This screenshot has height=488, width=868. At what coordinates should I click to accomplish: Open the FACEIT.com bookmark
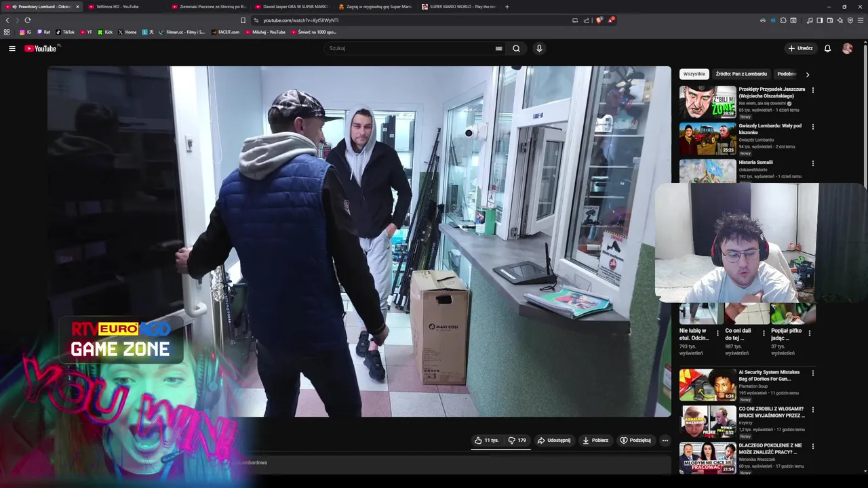(226, 32)
